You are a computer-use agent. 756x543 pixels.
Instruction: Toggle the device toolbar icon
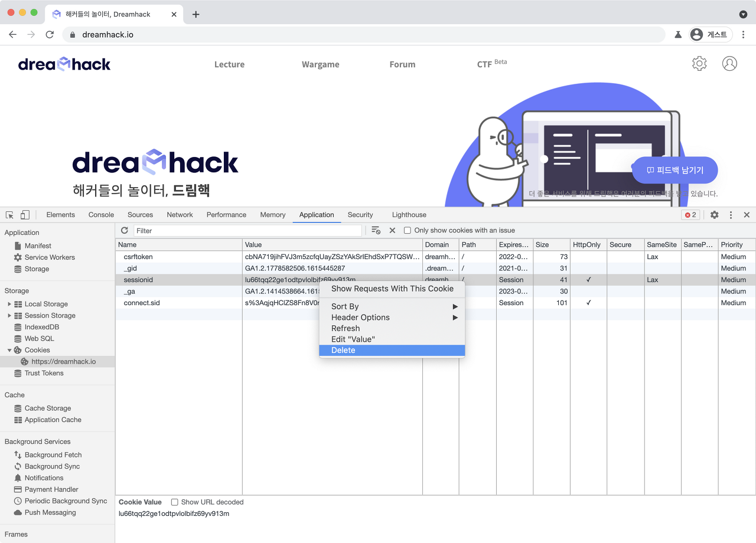pyautogui.click(x=25, y=215)
